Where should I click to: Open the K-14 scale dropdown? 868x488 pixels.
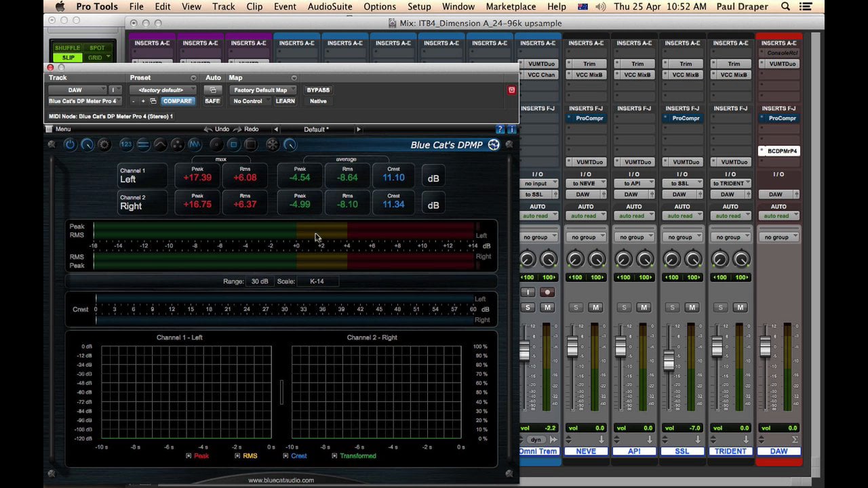[318, 281]
